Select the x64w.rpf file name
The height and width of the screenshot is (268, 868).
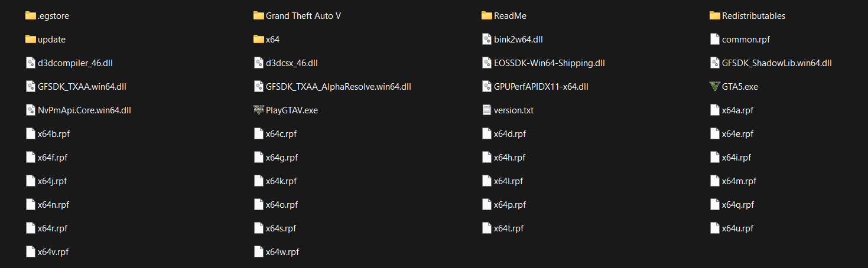(x=282, y=252)
